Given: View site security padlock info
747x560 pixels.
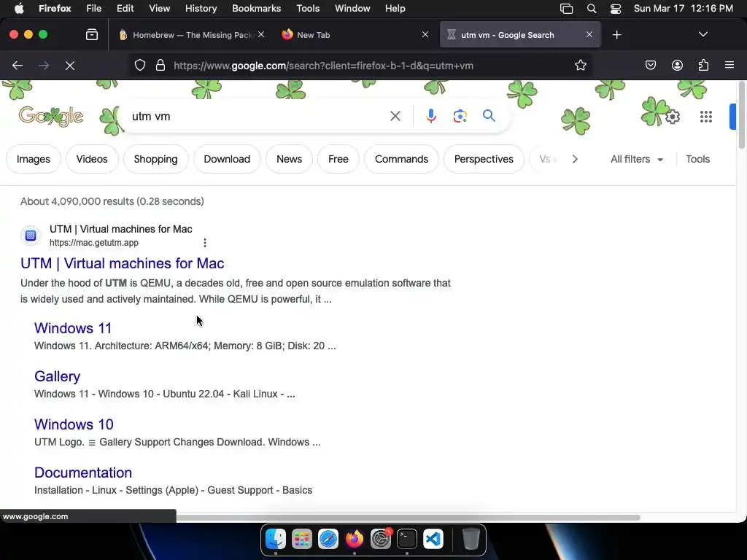Looking at the screenshot, I should pyautogui.click(x=160, y=65).
